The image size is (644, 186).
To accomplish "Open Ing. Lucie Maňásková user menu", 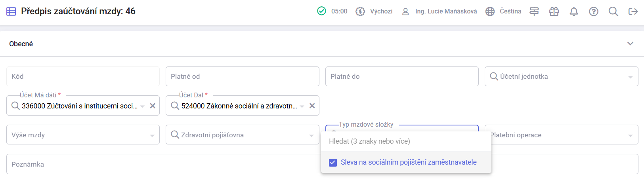I will tap(446, 11).
